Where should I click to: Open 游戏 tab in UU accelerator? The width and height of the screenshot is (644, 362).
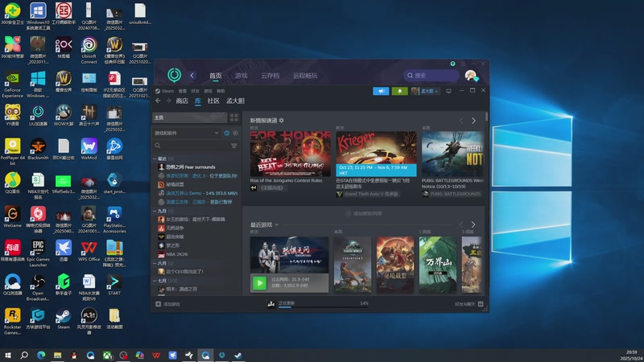241,76
